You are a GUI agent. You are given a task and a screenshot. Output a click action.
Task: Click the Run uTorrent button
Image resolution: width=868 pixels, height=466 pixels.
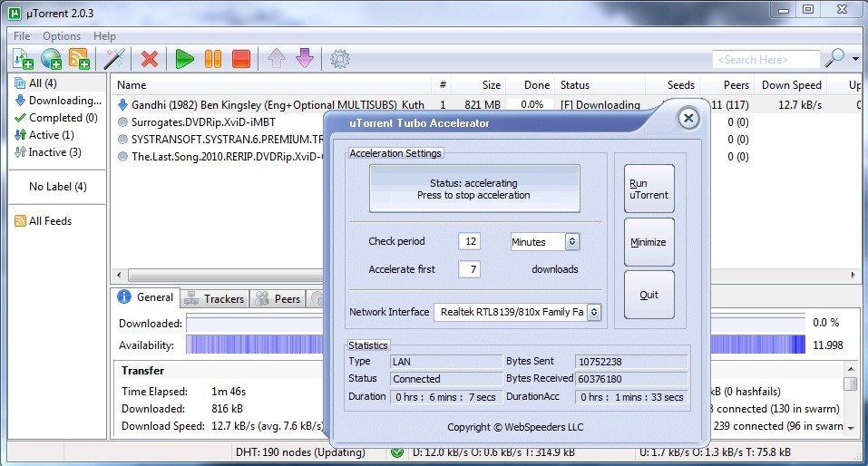tap(649, 189)
